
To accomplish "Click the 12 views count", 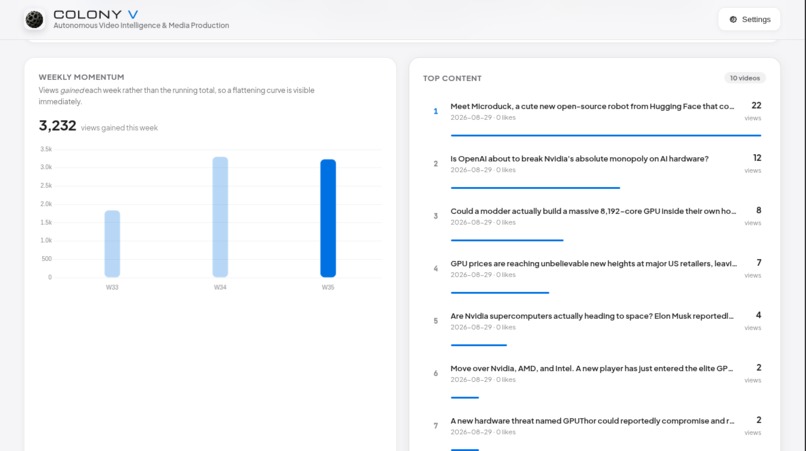I will [757, 158].
